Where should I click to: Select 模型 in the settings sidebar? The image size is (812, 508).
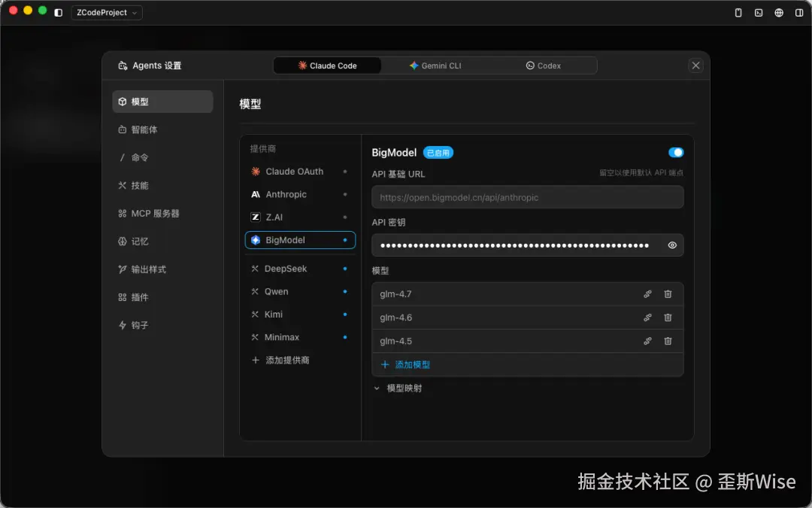tap(162, 102)
